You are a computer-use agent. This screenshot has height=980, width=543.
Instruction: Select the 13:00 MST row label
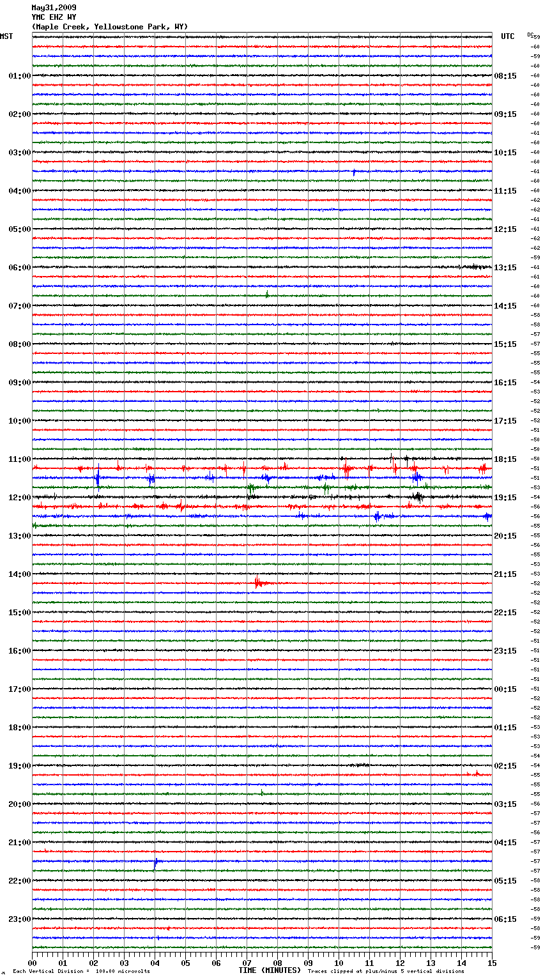tap(20, 536)
